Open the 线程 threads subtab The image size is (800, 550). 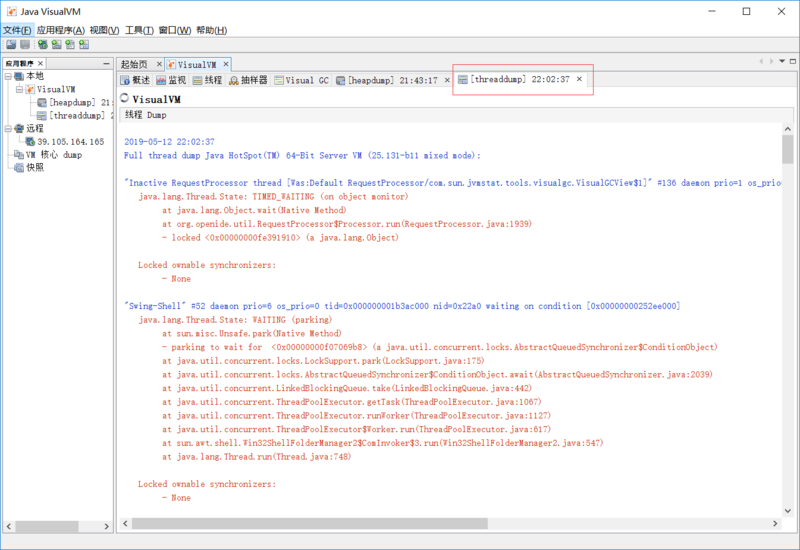tap(207, 80)
